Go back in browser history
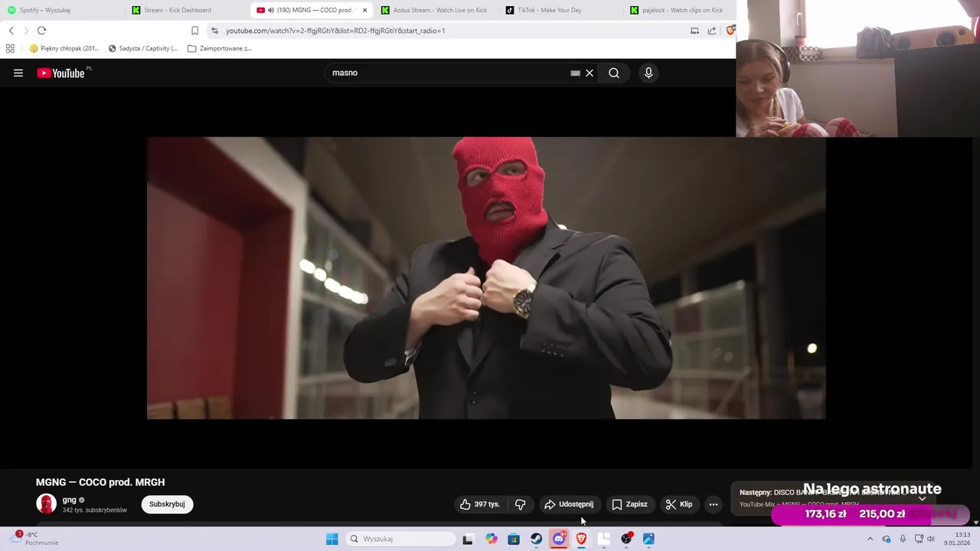Screen dimensions: 980x551 pos(11,31)
